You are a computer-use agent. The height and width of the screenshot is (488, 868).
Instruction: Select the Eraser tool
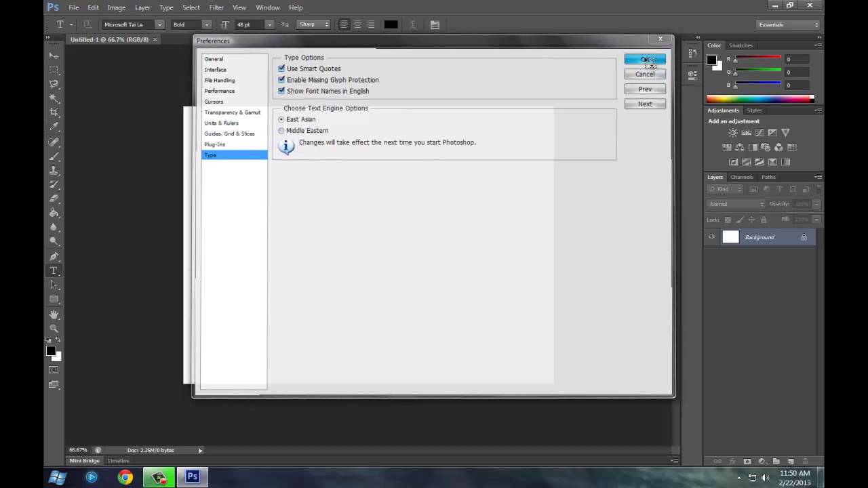[54, 199]
